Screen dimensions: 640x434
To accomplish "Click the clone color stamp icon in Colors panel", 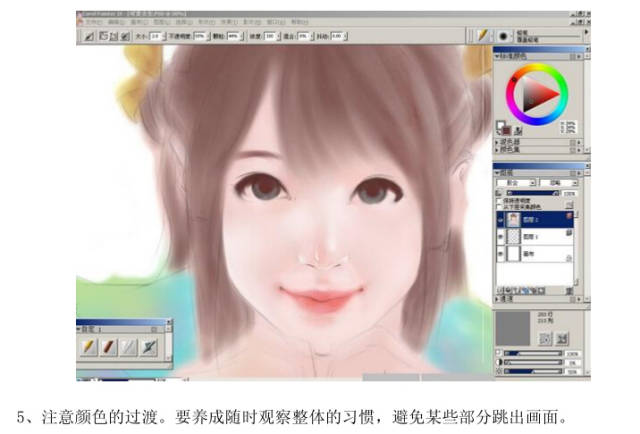I will pyautogui.click(x=518, y=131).
